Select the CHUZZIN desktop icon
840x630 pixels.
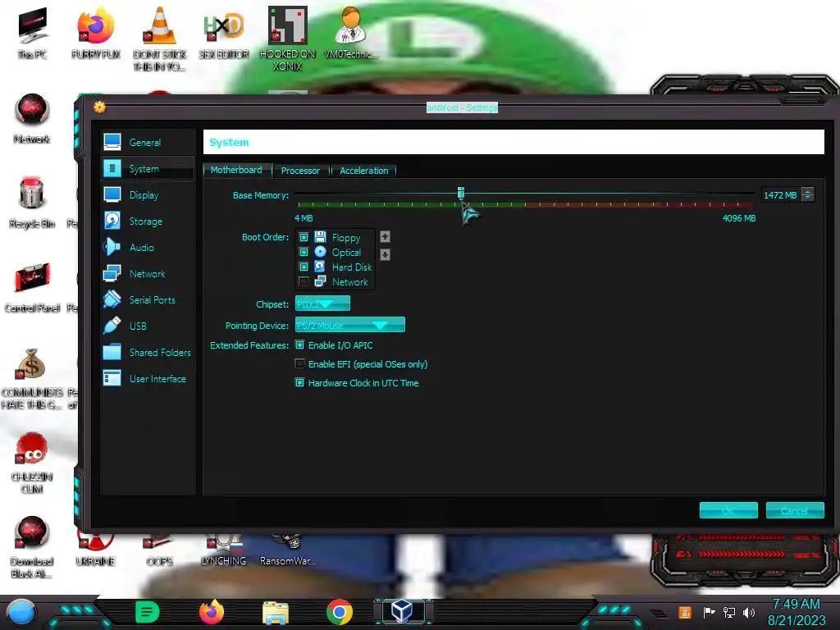(x=32, y=463)
